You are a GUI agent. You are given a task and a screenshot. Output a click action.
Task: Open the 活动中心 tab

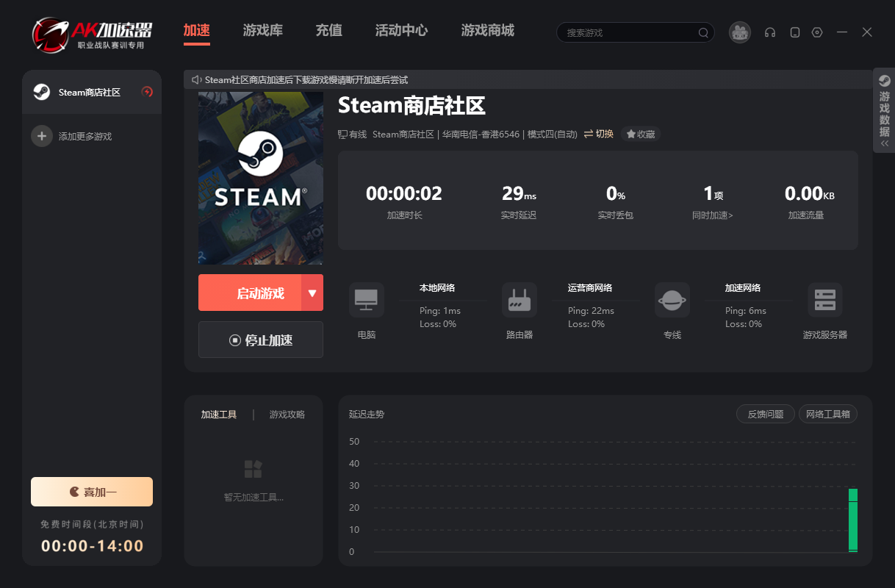[402, 31]
